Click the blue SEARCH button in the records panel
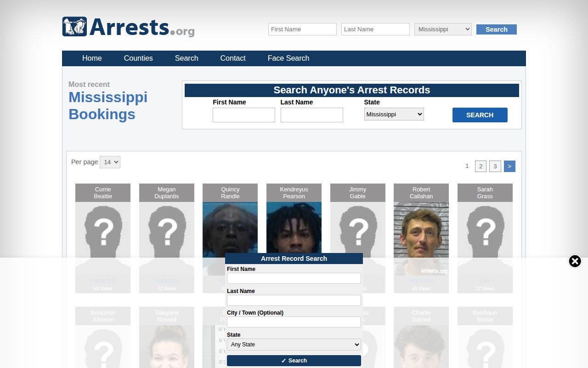588x368 pixels. pos(480,115)
